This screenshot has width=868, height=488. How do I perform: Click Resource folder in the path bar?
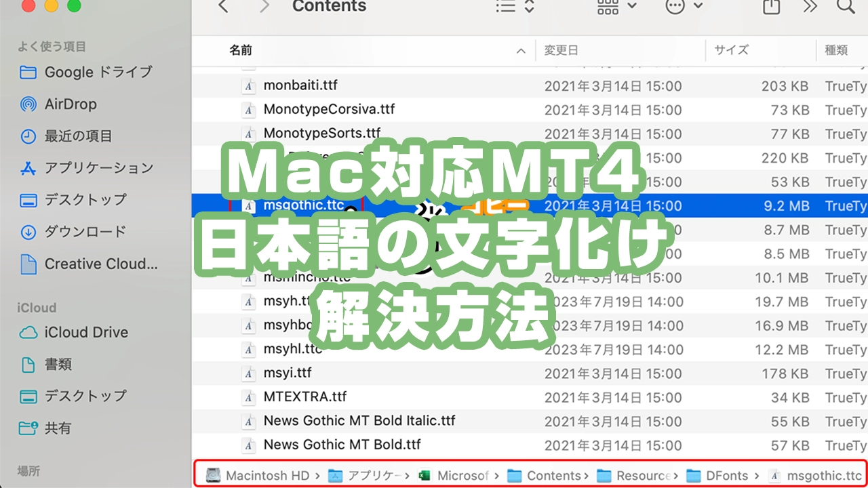pos(634,475)
